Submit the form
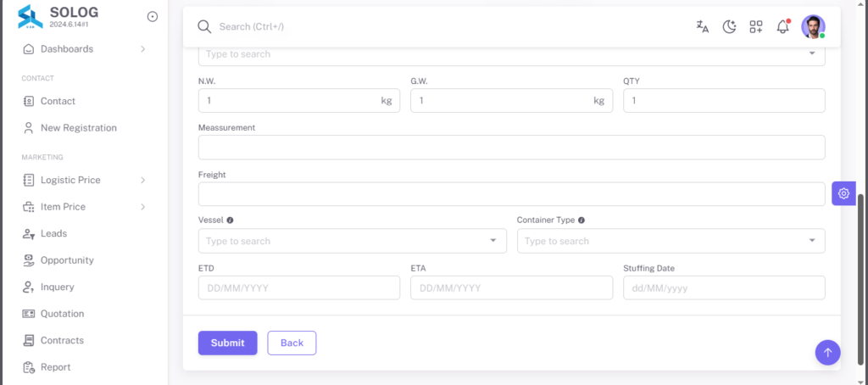The height and width of the screenshot is (385, 868). click(227, 343)
